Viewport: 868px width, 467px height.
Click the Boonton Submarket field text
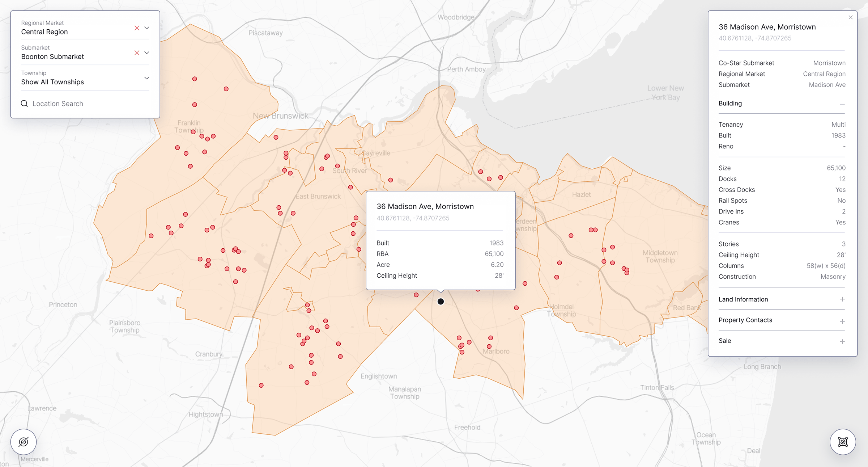click(52, 57)
